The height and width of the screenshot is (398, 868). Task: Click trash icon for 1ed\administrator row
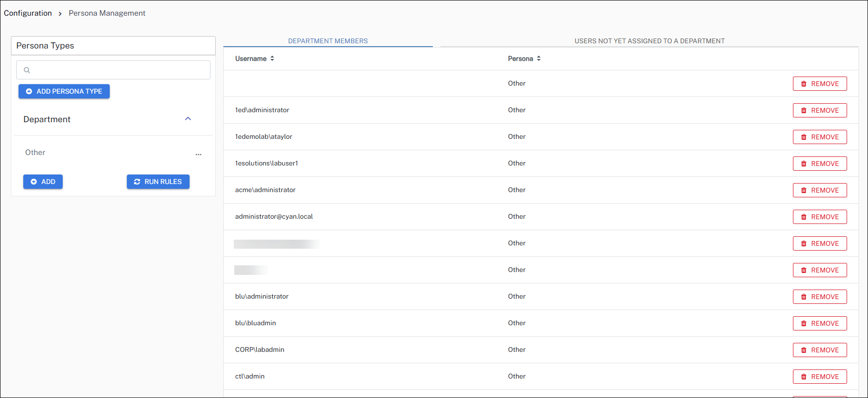(x=804, y=110)
